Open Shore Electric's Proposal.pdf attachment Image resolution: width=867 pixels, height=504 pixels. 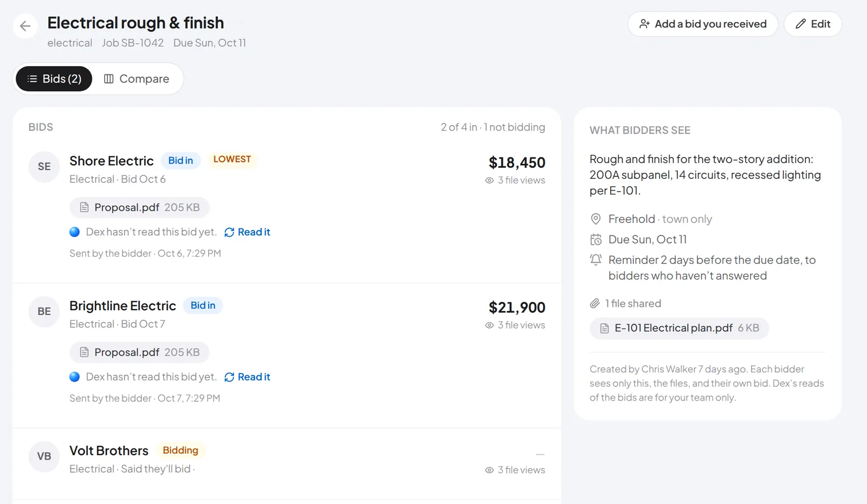[139, 207]
